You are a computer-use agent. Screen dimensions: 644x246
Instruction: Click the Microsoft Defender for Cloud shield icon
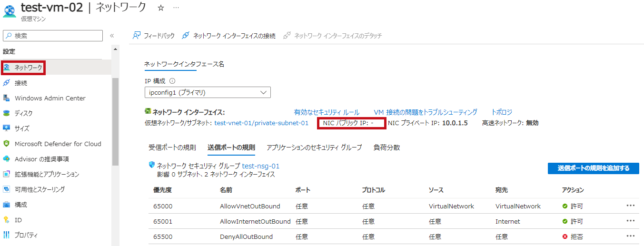coord(7,144)
